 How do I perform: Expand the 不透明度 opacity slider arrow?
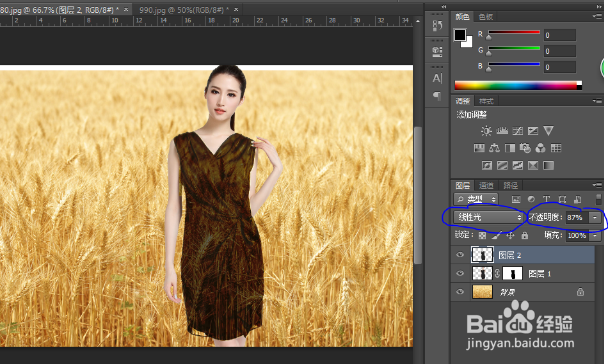coord(595,218)
